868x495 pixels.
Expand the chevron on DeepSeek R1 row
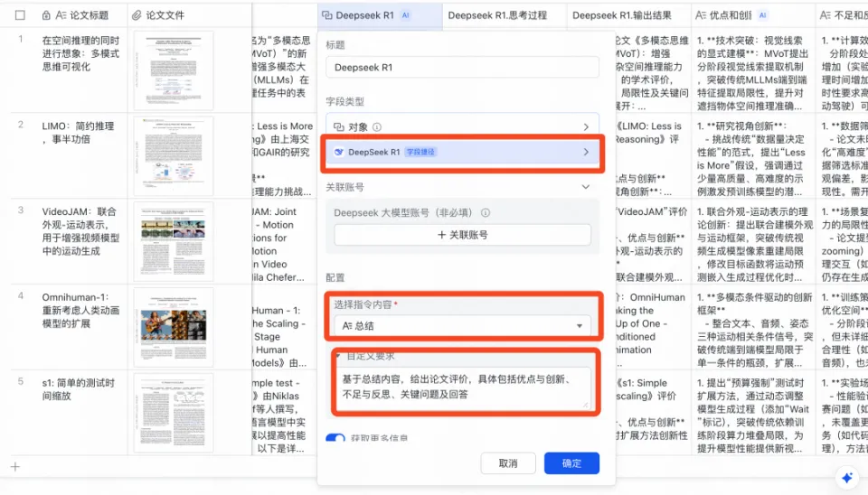(x=586, y=152)
